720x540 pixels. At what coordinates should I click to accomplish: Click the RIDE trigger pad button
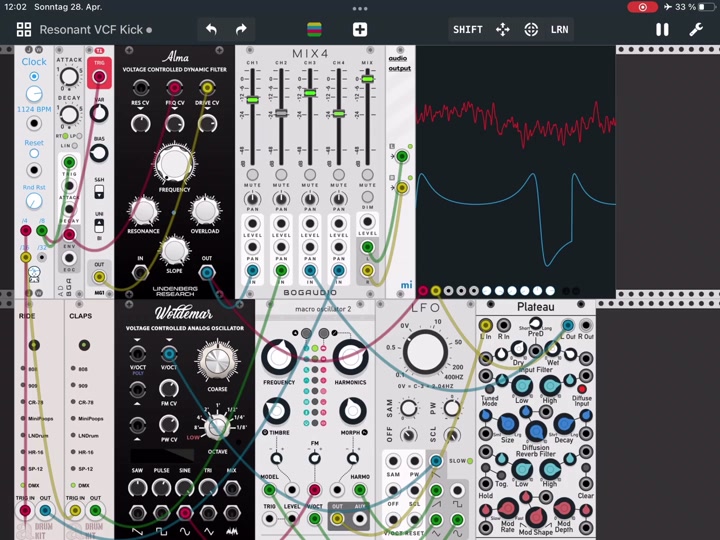pos(34,345)
